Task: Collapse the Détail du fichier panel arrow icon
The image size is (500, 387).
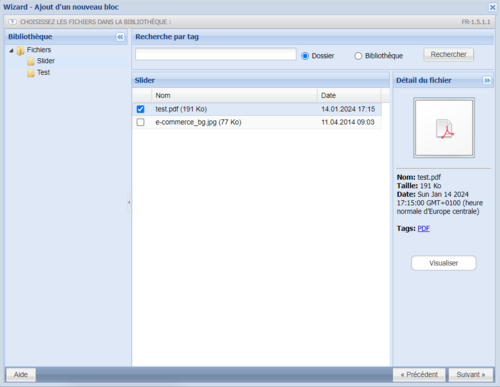Action: click(487, 80)
